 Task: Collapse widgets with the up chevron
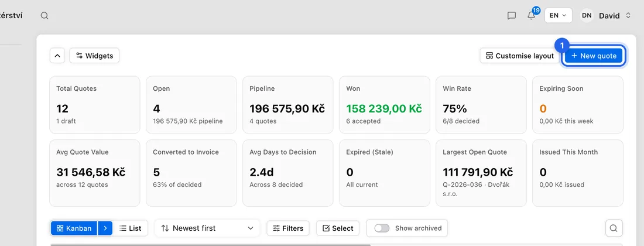pyautogui.click(x=57, y=56)
